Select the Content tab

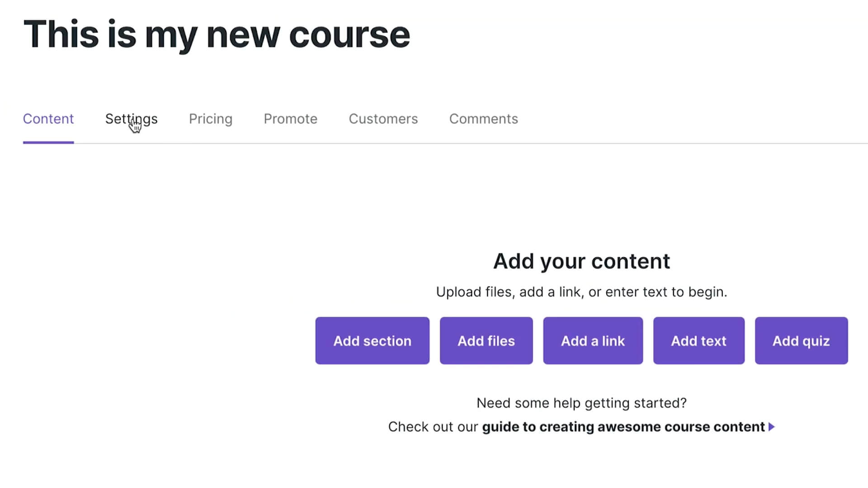[48, 119]
